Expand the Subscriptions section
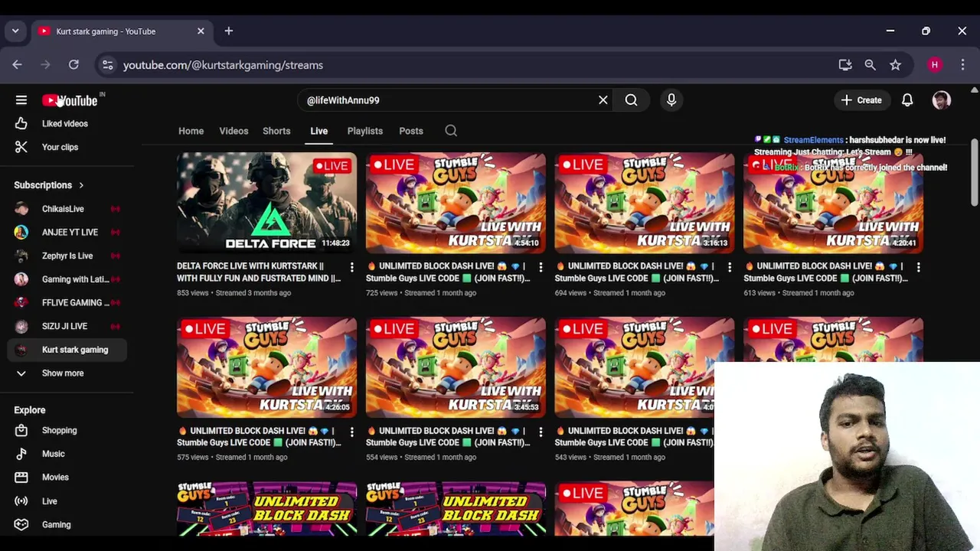Viewport: 980px width, 551px height. [49, 185]
